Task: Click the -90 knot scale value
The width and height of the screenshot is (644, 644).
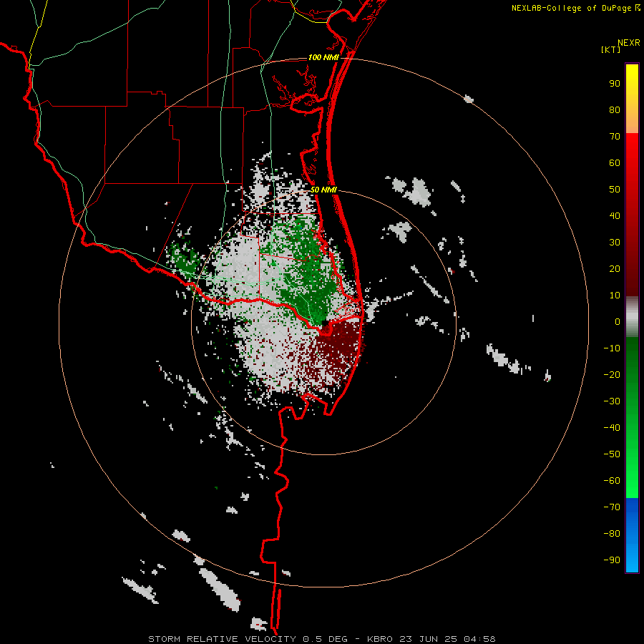Action: 612,560
